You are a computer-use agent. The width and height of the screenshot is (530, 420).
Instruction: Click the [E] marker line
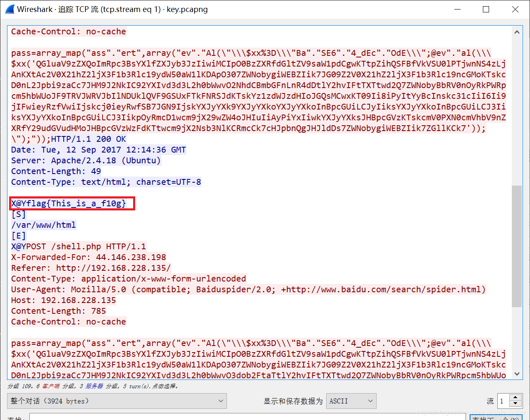pyautogui.click(x=18, y=236)
